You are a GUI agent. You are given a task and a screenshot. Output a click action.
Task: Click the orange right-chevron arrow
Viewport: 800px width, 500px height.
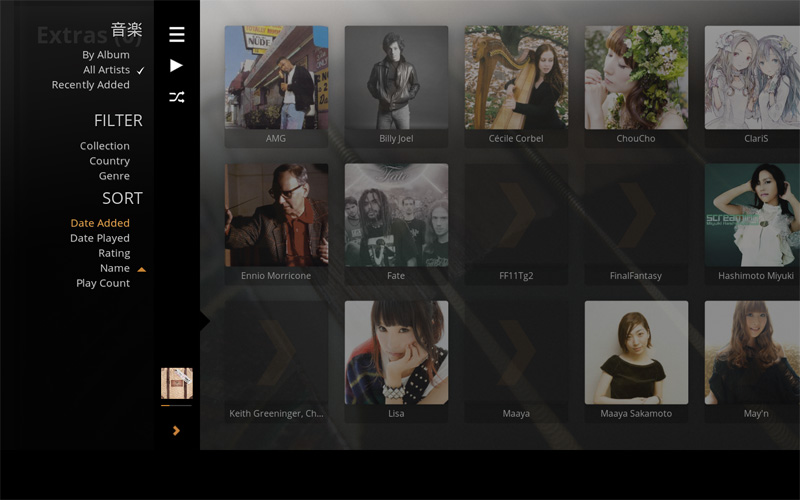(x=177, y=430)
